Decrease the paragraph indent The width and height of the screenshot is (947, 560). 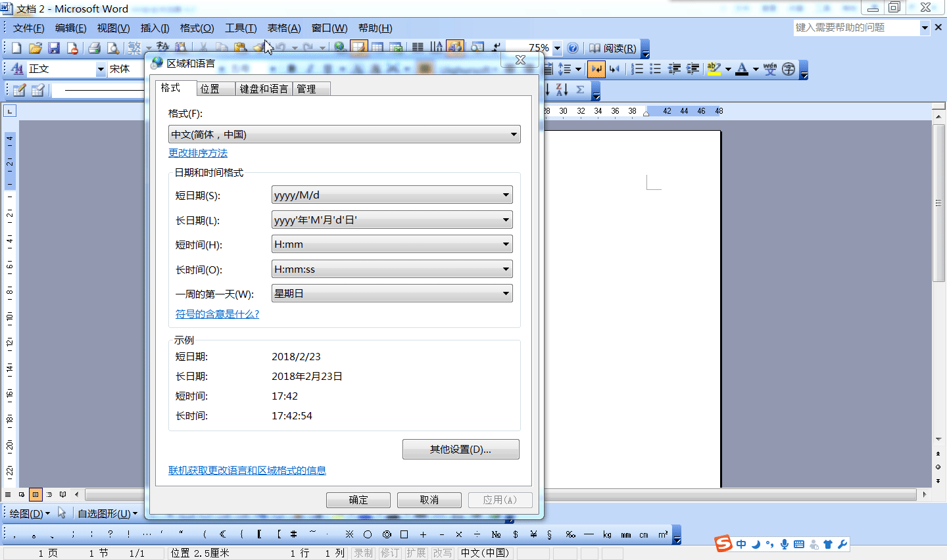(674, 69)
